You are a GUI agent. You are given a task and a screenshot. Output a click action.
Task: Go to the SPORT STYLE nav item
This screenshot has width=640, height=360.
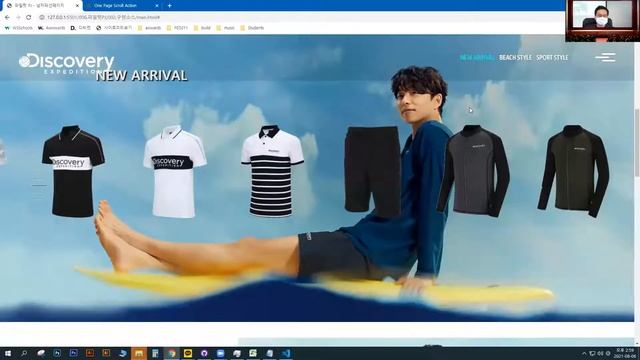click(552, 58)
